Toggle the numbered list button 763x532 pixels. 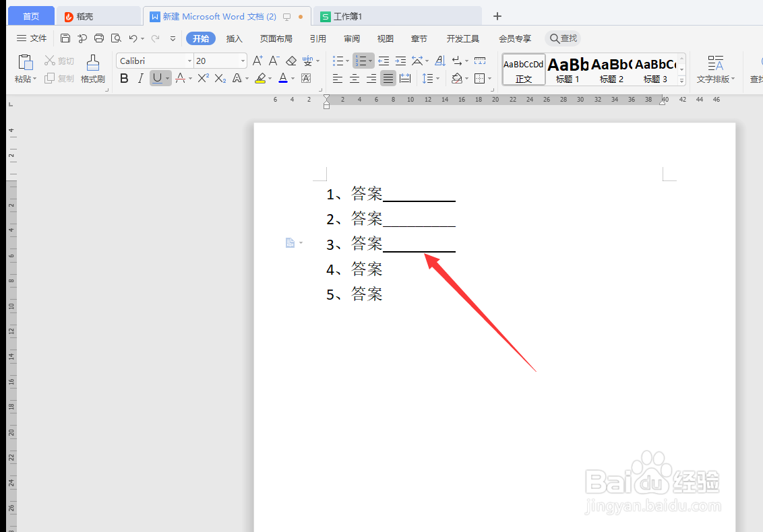[361, 61]
